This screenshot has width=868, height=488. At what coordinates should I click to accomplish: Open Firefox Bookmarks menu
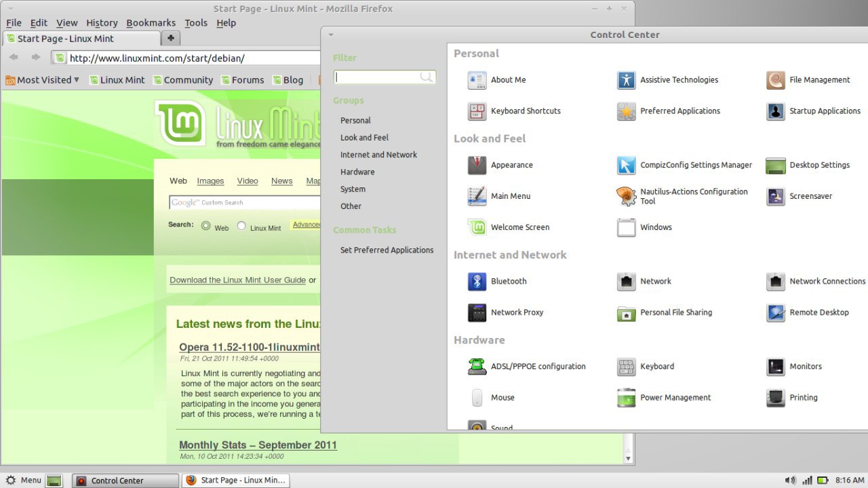click(x=151, y=22)
